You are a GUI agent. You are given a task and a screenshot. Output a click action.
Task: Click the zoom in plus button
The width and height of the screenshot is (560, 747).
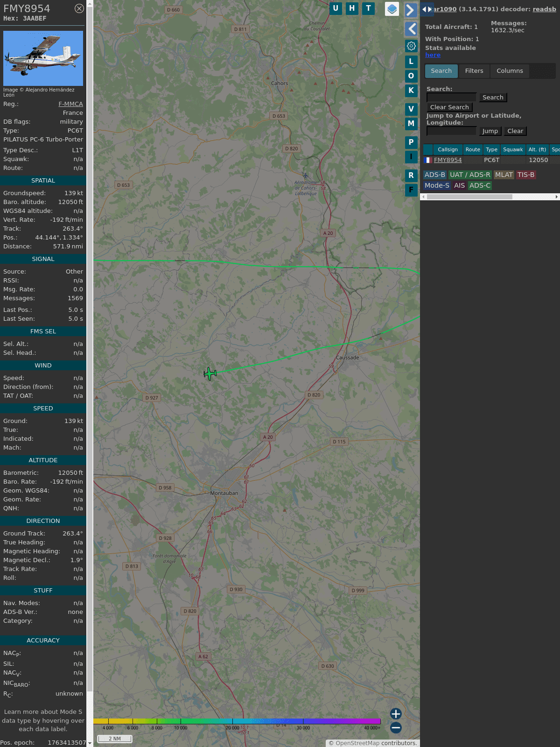pos(396,713)
